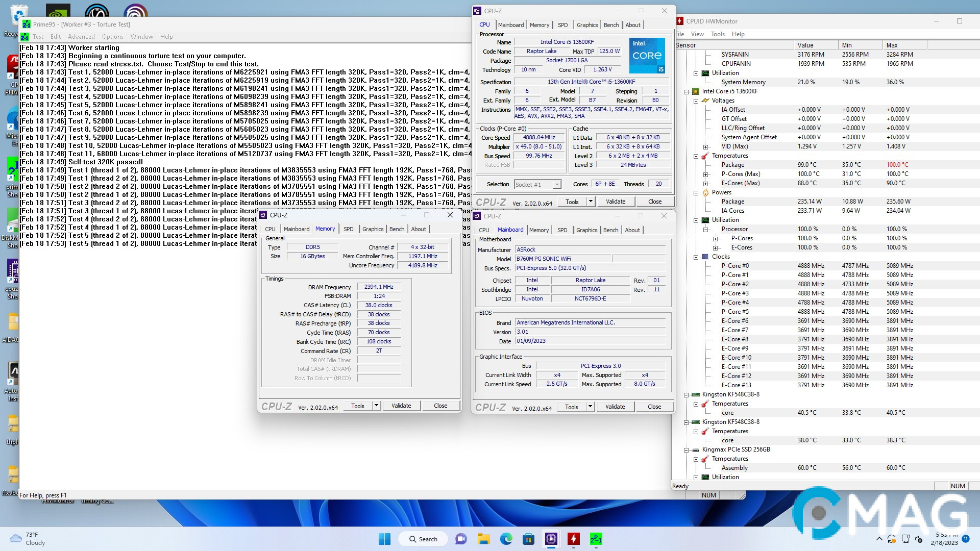The width and height of the screenshot is (980, 551).
Task: Switch to SPD tab in Memory window
Action: tap(348, 229)
